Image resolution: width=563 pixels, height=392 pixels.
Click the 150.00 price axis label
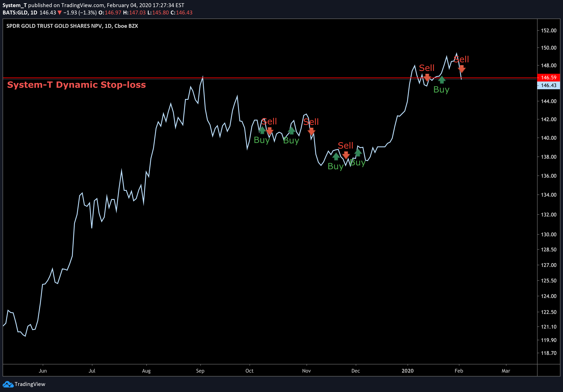[x=549, y=48]
